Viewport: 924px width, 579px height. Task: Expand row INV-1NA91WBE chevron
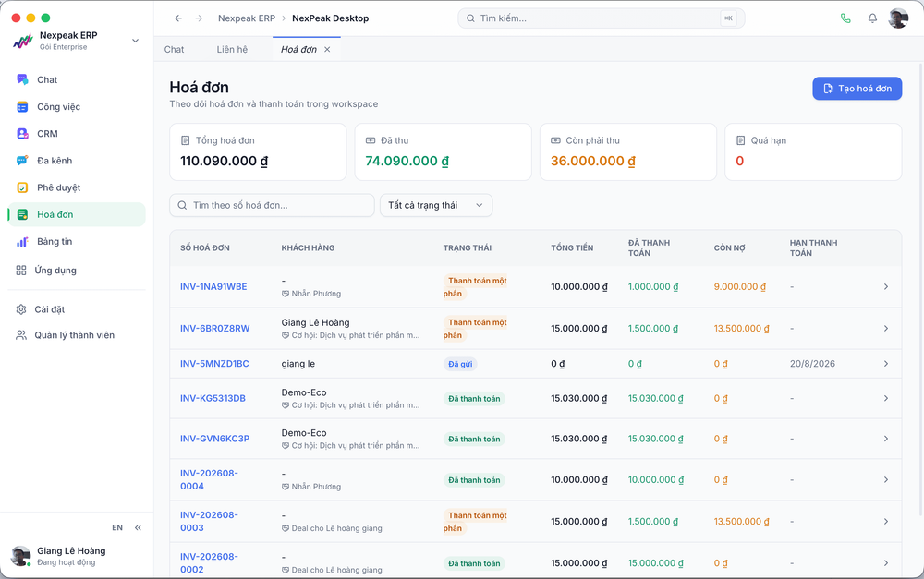[886, 287]
